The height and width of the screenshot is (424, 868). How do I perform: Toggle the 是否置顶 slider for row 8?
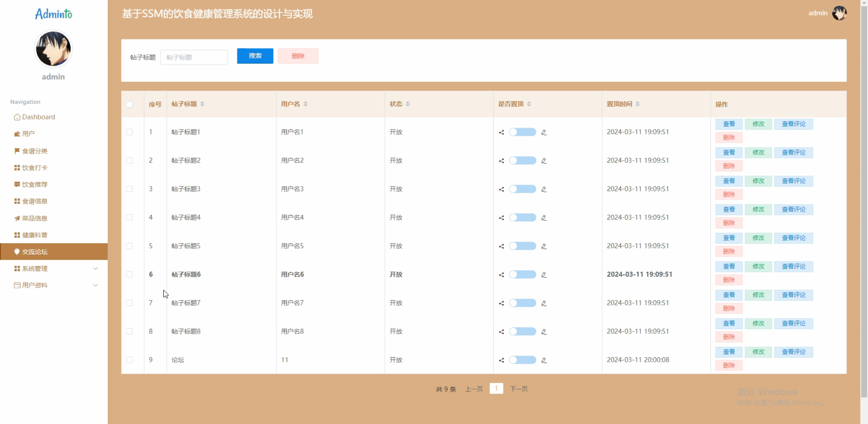pyautogui.click(x=522, y=331)
